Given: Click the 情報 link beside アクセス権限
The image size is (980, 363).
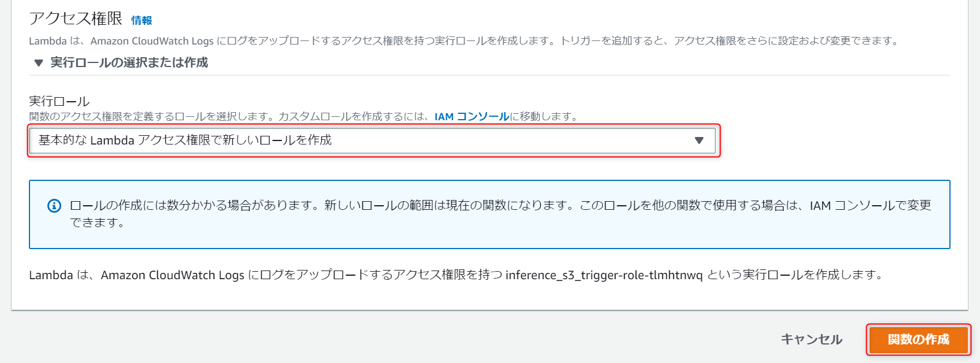Looking at the screenshot, I should tap(142, 21).
